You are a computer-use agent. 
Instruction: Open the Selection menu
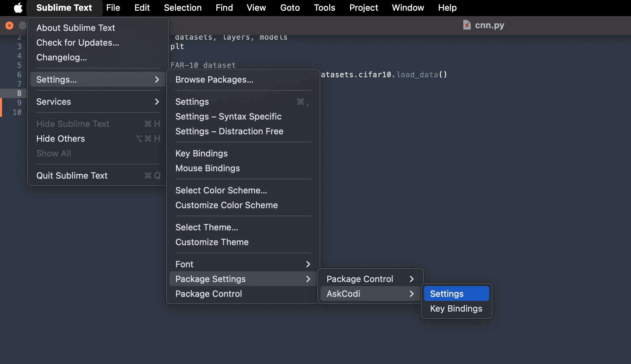click(x=183, y=7)
